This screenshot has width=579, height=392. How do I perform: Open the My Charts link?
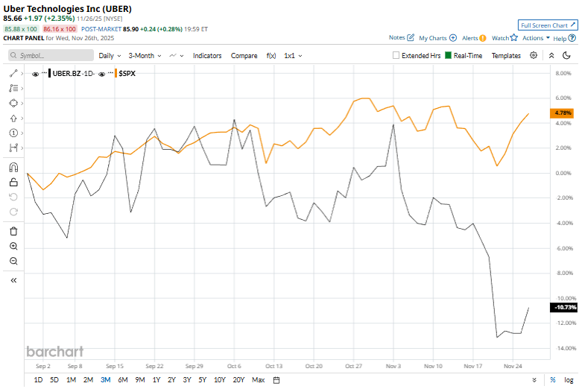click(438, 38)
